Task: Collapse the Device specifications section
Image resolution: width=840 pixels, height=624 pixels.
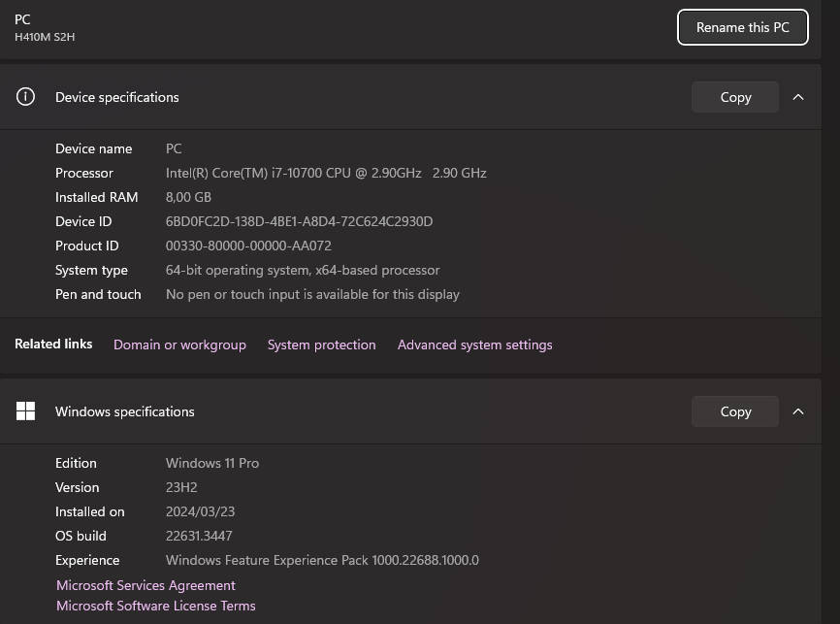Action: pyautogui.click(x=798, y=96)
